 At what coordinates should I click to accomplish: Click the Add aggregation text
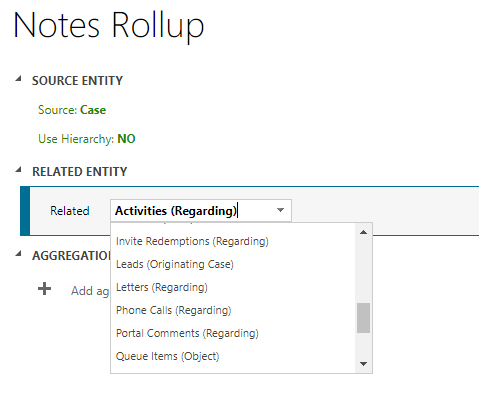click(90, 291)
